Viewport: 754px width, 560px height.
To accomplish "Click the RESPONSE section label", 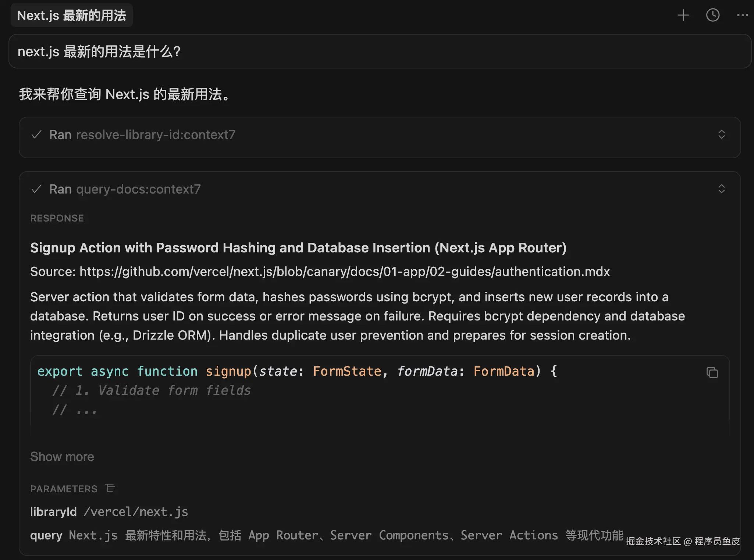I will [57, 218].
